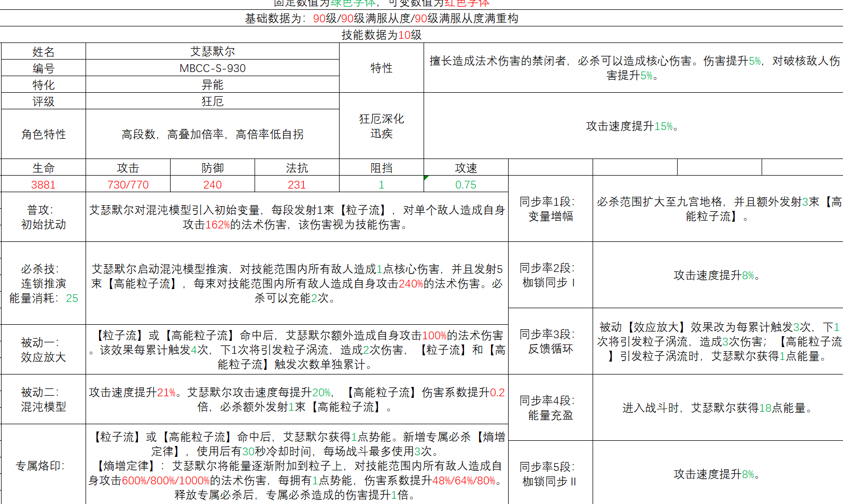Select the 高能粒子流 240% ultimate description

[297, 283]
